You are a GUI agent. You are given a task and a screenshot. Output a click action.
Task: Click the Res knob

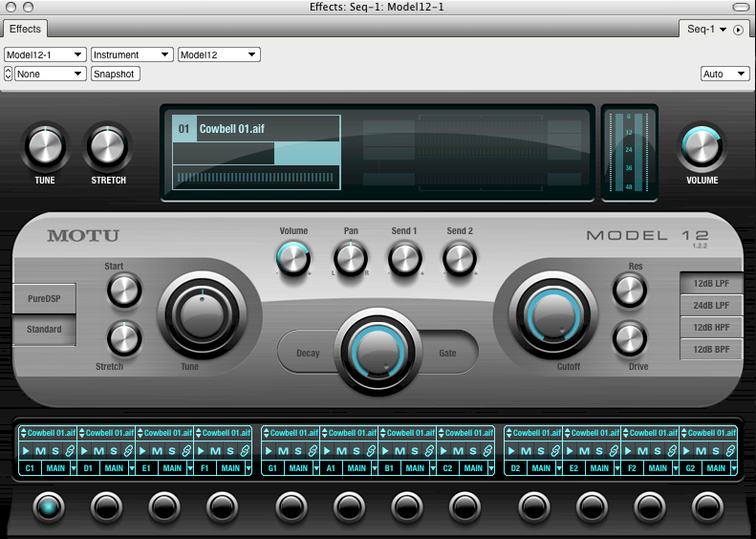pos(629,291)
